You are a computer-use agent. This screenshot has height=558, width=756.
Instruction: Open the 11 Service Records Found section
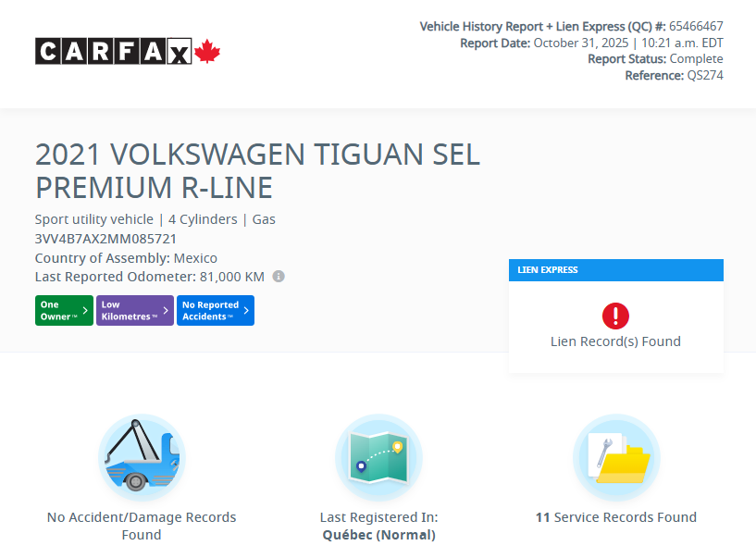(x=616, y=517)
